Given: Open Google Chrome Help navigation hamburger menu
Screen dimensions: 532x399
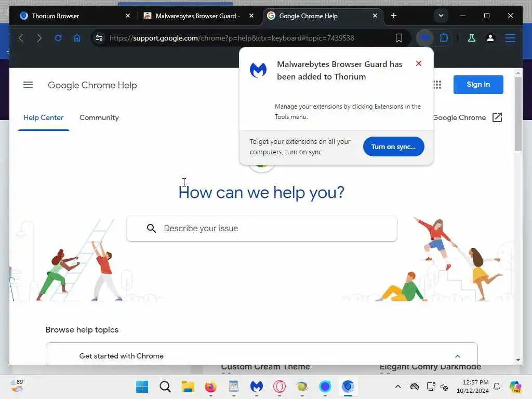Looking at the screenshot, I should coord(28,85).
